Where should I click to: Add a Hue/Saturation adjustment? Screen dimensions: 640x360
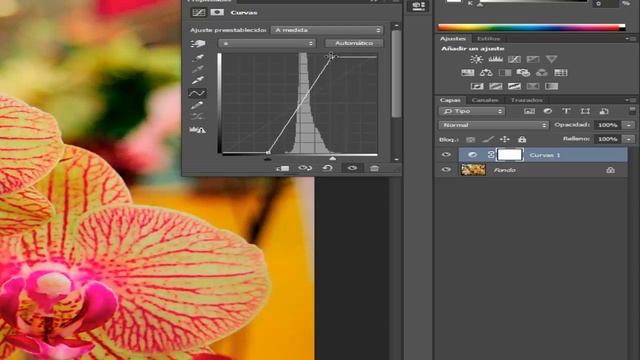tap(467, 73)
